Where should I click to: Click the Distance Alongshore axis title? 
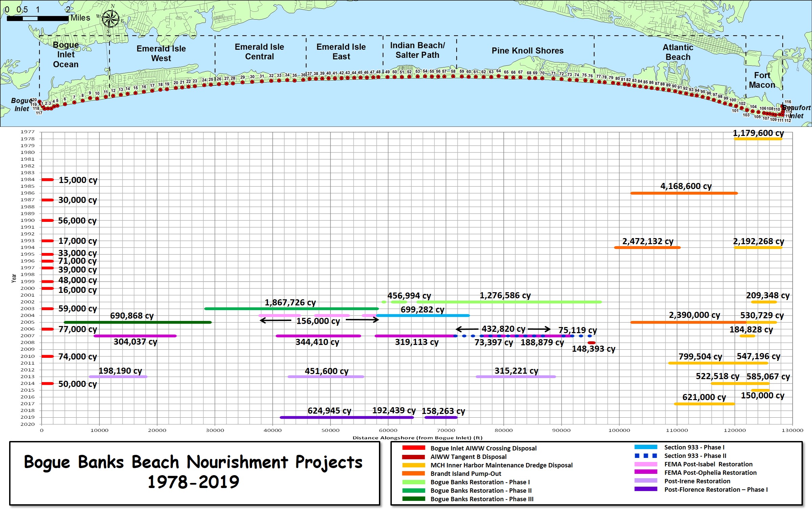coord(417,438)
